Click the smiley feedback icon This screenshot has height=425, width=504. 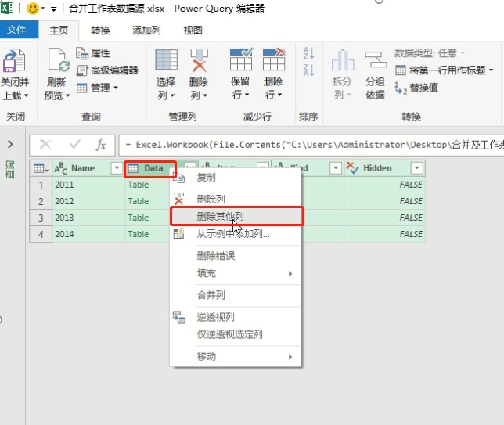coord(32,9)
